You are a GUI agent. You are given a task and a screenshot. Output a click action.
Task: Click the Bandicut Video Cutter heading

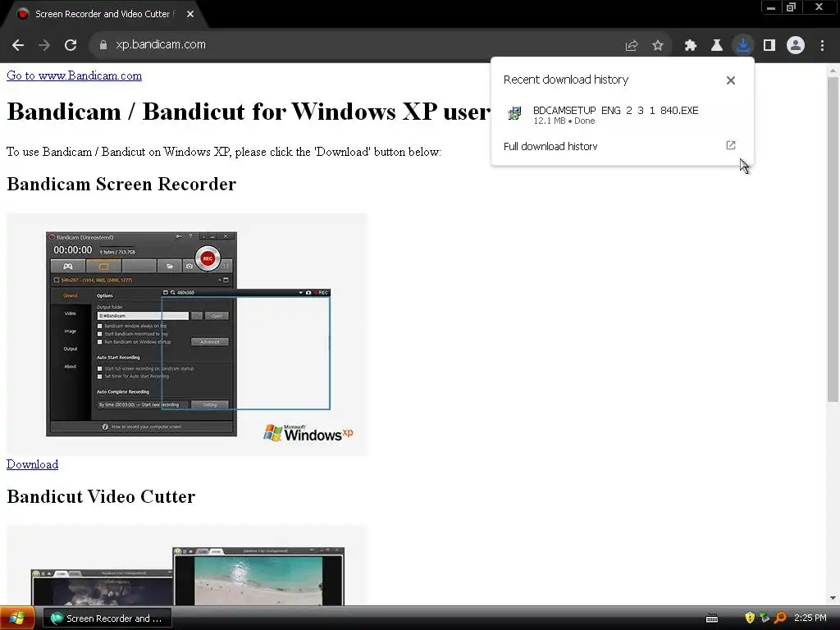tap(101, 496)
